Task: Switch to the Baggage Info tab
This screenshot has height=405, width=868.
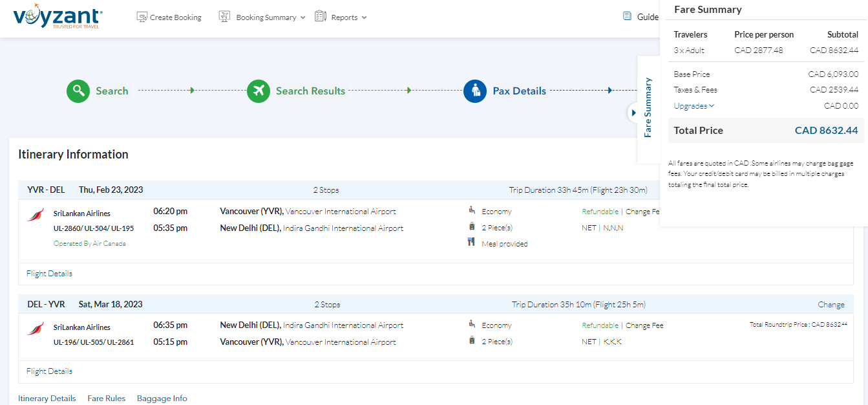Action: coord(162,399)
